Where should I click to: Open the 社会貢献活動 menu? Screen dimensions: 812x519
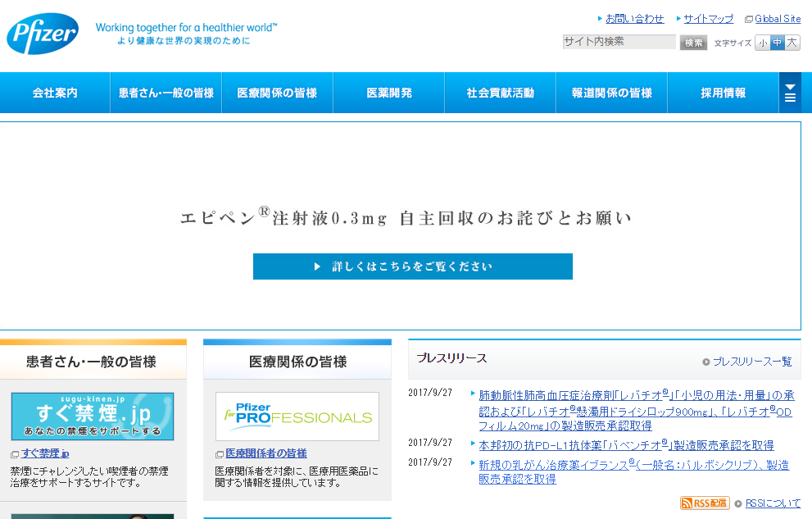[501, 93]
